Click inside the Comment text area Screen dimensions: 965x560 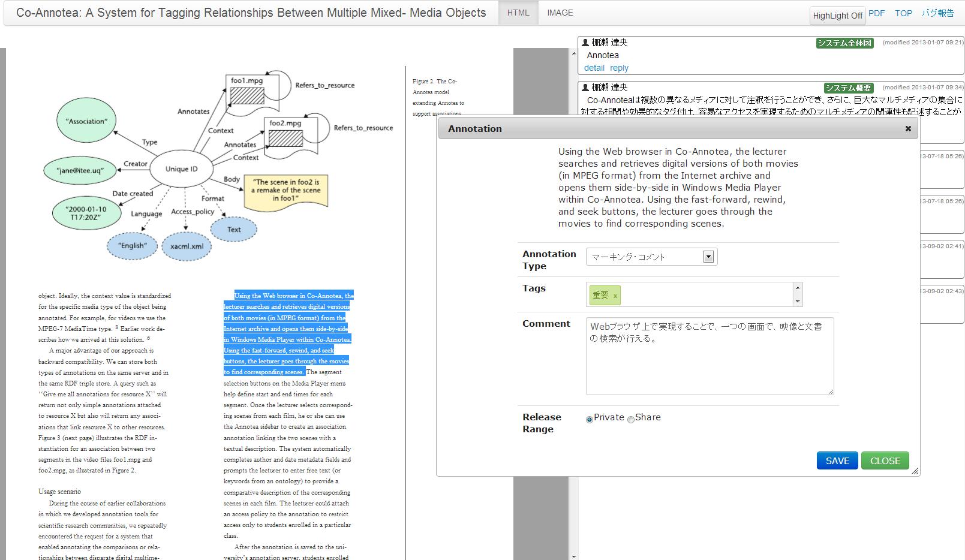(x=710, y=356)
